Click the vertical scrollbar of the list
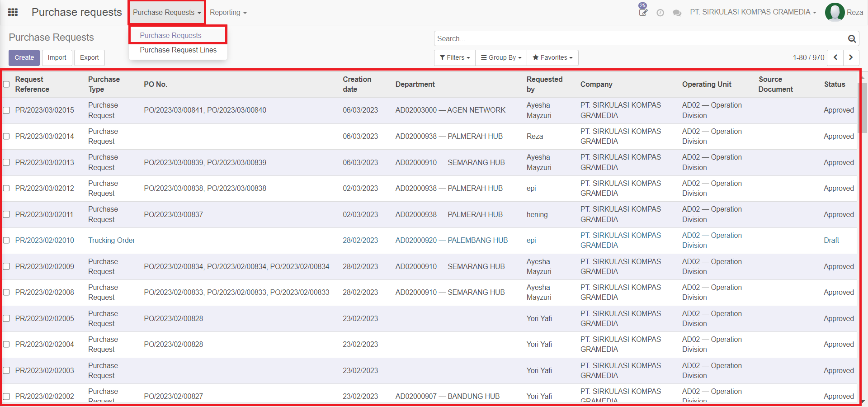Viewport: 868px width, 407px height. 863,109
